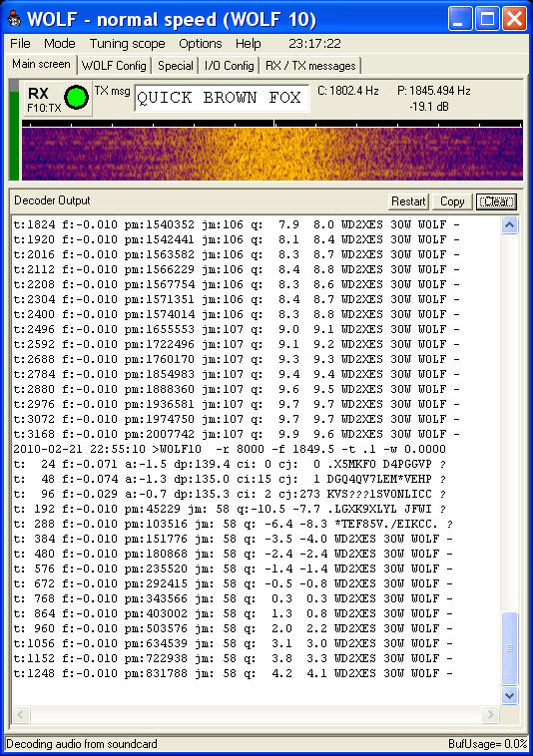Open the Options menu

point(201,44)
